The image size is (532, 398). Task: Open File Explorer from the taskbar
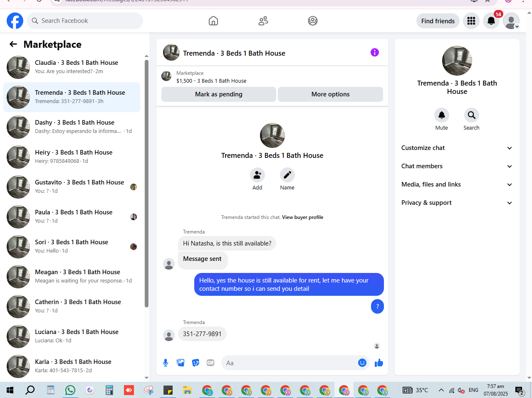[188, 390]
